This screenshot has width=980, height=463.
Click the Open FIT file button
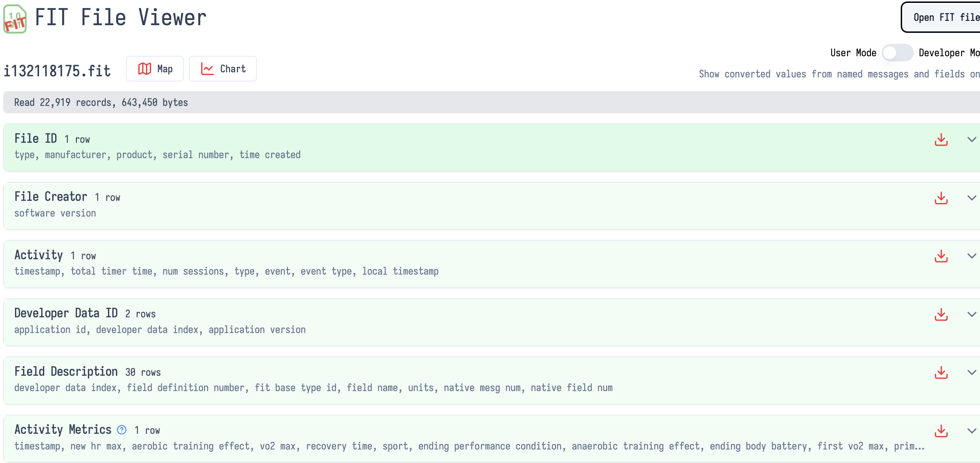pos(941,18)
